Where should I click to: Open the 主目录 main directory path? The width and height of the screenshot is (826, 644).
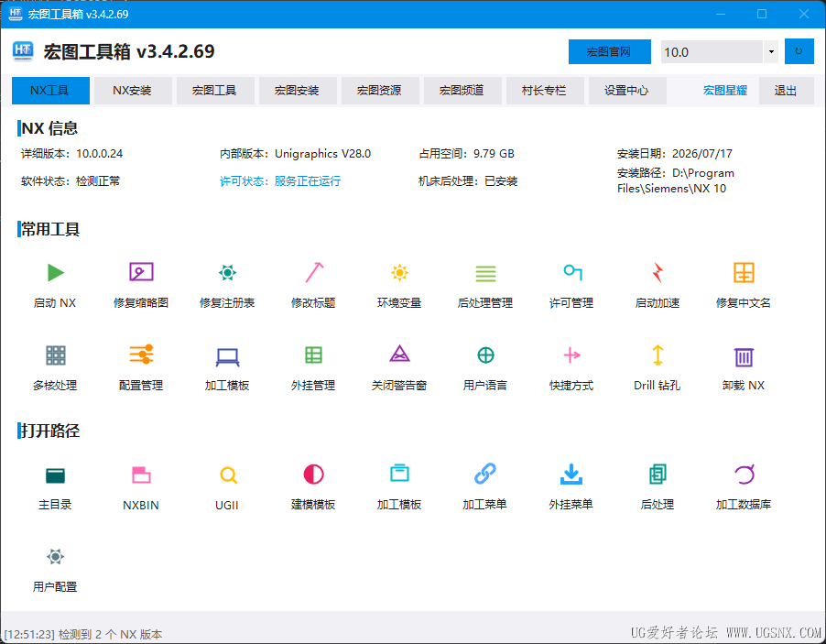(x=55, y=475)
